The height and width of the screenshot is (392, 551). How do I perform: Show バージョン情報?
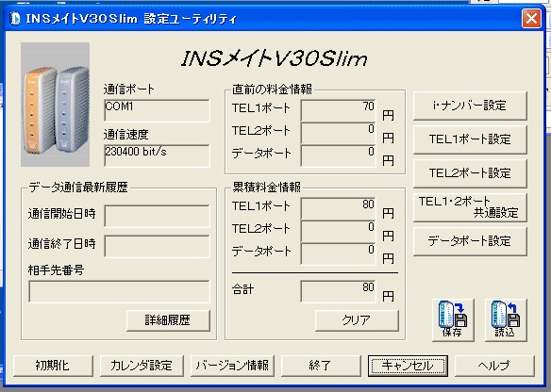click(x=232, y=366)
